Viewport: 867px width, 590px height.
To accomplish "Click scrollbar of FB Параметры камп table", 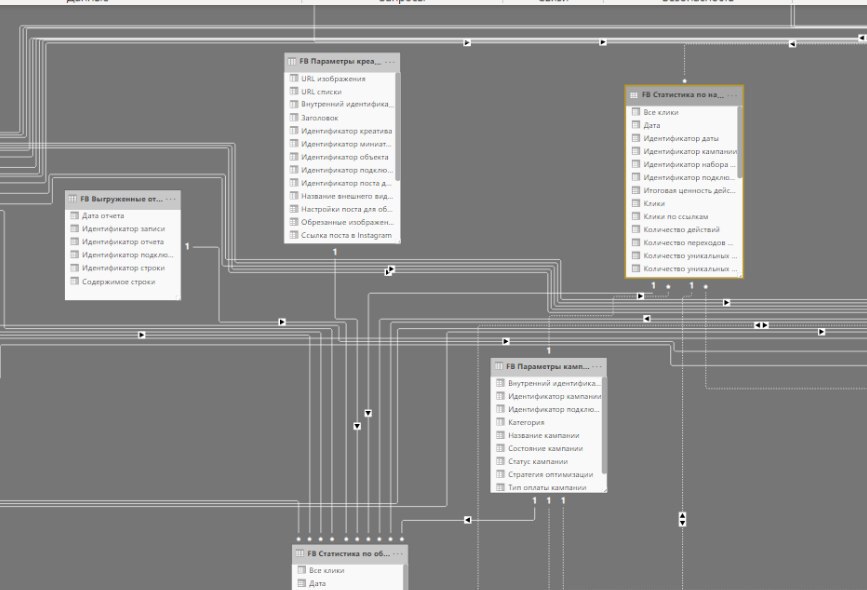I will tap(604, 425).
